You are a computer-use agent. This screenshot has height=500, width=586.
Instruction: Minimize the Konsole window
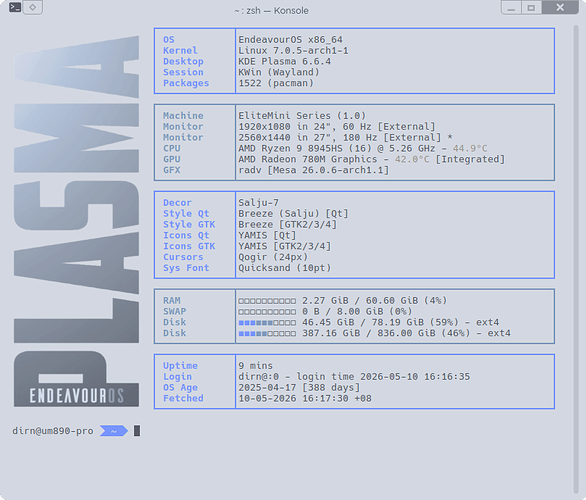511,7
